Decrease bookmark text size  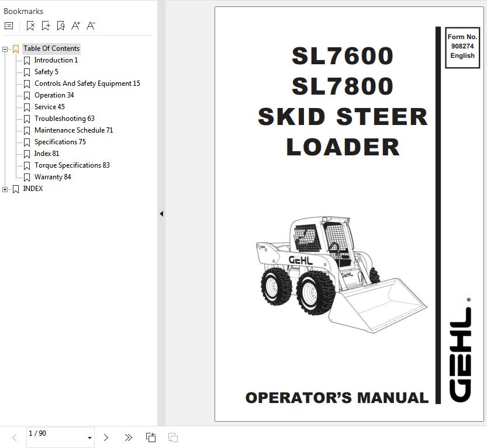[x=91, y=26]
